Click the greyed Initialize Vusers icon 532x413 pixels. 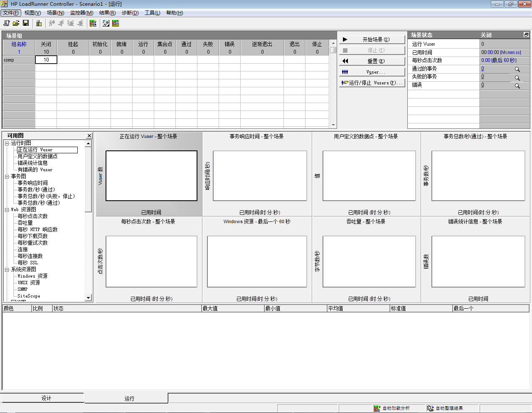pyautogui.click(x=52, y=23)
